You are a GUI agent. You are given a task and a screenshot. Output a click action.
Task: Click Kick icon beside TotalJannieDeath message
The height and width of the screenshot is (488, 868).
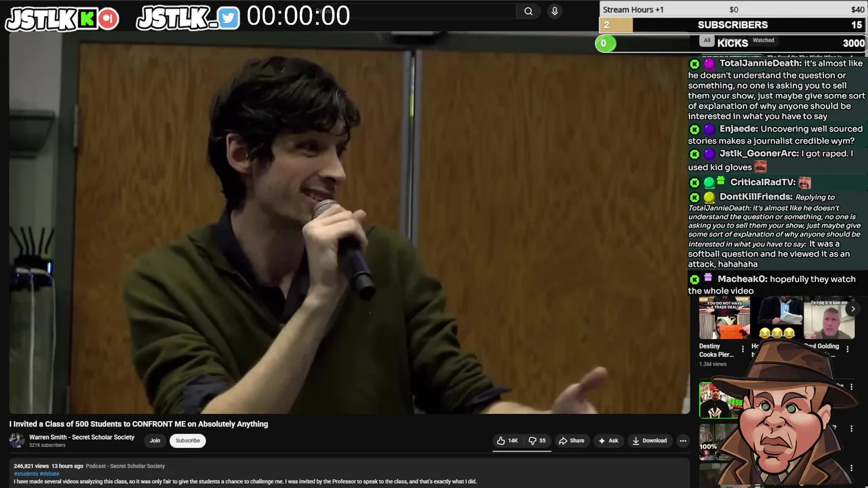[694, 64]
